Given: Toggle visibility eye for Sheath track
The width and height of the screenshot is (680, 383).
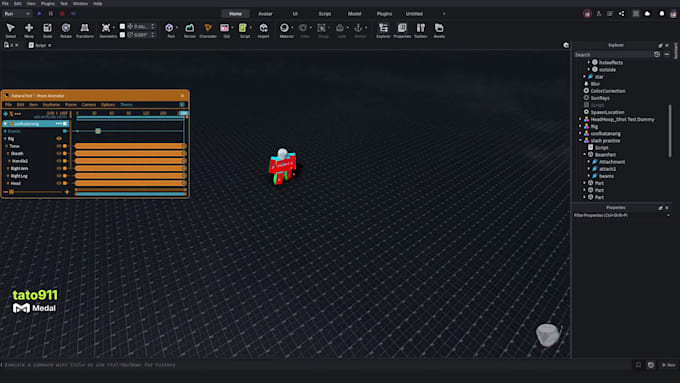Looking at the screenshot, I should 59,154.
